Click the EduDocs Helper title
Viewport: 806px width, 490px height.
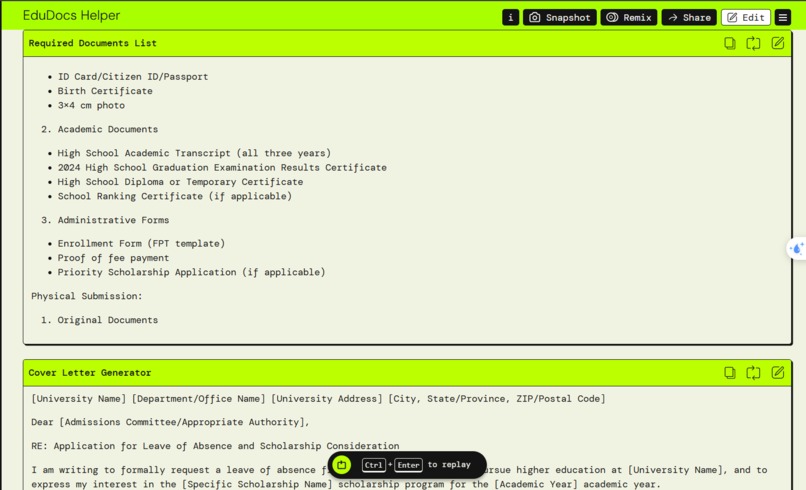click(71, 15)
